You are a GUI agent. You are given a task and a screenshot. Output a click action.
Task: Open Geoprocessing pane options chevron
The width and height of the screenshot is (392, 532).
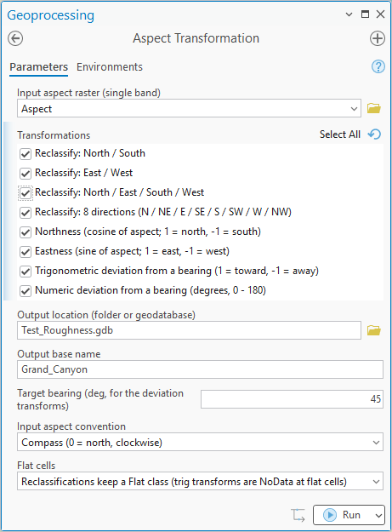click(349, 14)
